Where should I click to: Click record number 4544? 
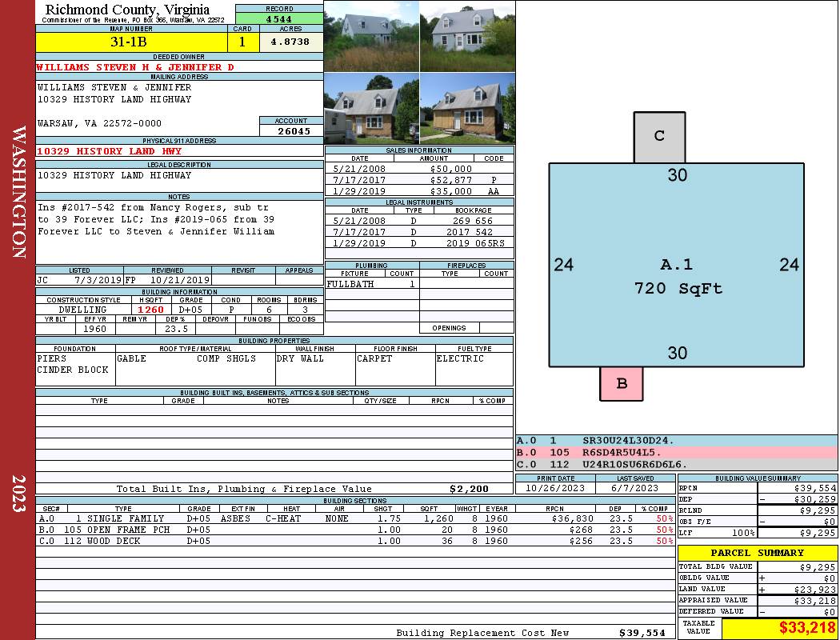279,19
